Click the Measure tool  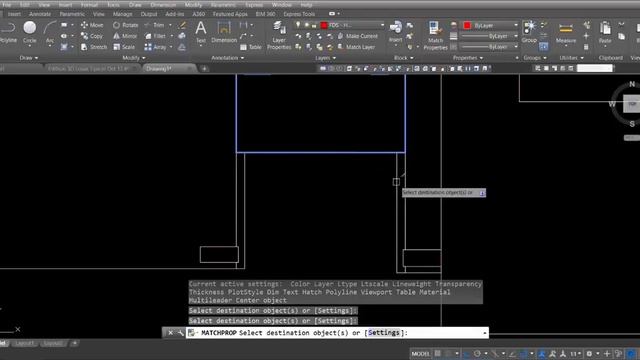[x=566, y=32]
